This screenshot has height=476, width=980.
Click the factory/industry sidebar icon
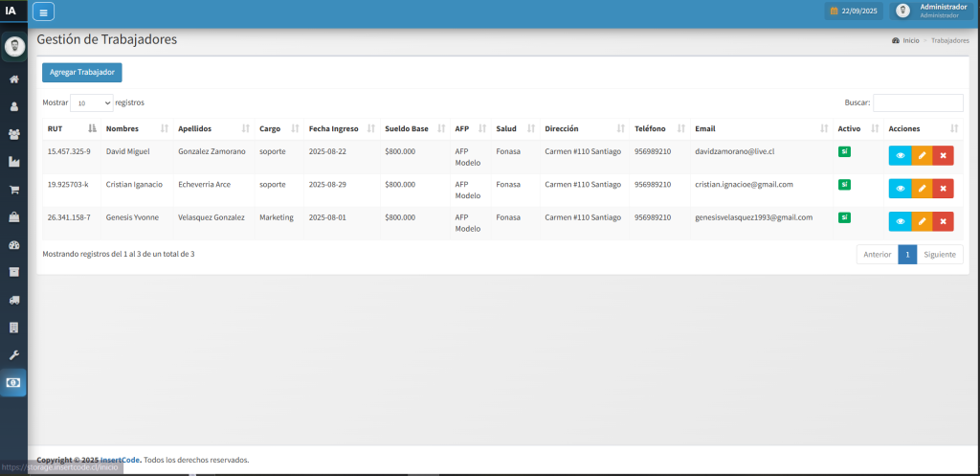(x=13, y=162)
